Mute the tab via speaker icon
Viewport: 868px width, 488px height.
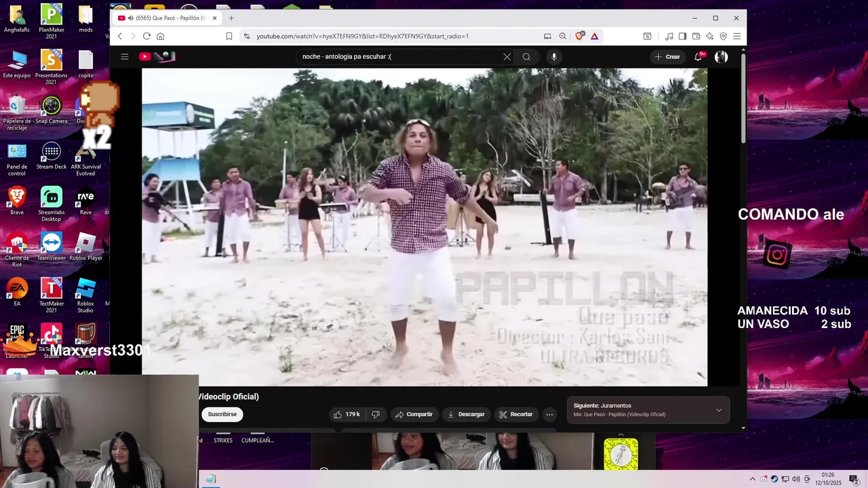tap(130, 18)
